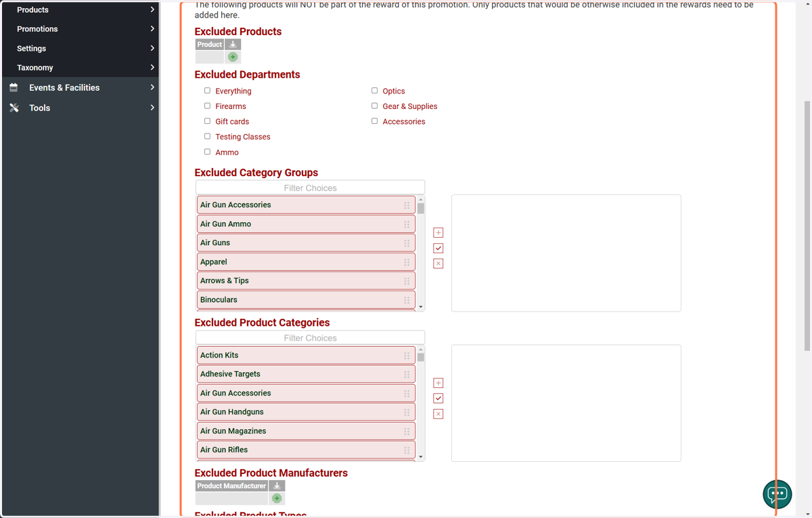Click the empty Excluded Category Groups selected box
Viewport: 812px width, 518px height.
point(566,253)
